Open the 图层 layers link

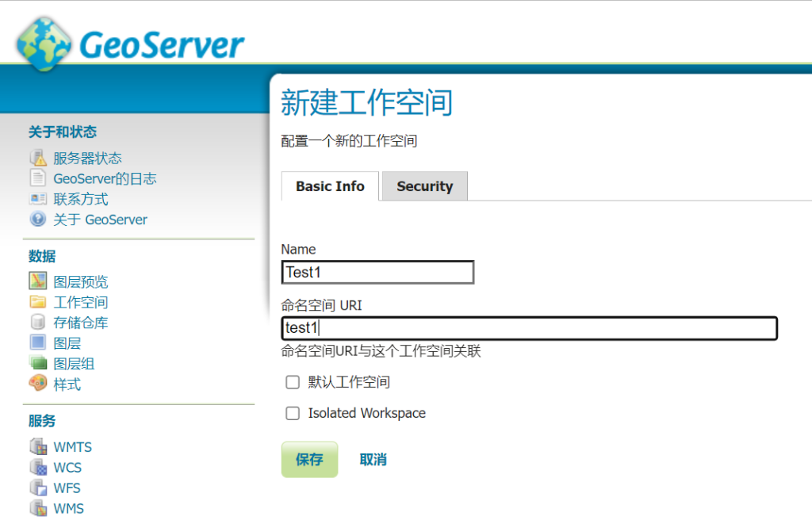coord(67,343)
